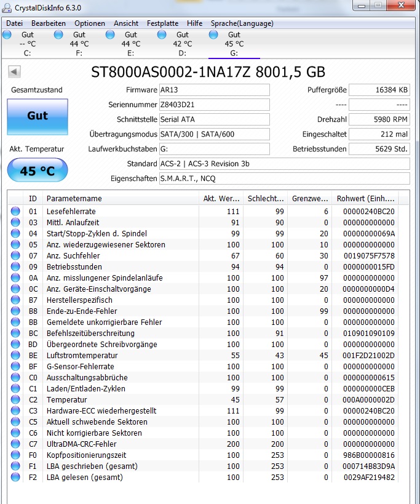Click the Schnittstelle field Serial ATA
The width and height of the screenshot is (420, 504).
[x=215, y=119]
